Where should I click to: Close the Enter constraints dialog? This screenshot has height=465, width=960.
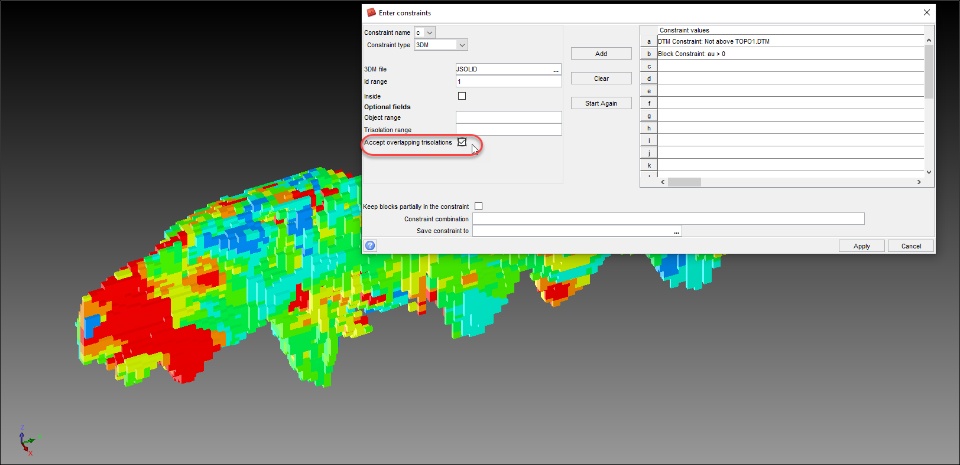coord(926,12)
